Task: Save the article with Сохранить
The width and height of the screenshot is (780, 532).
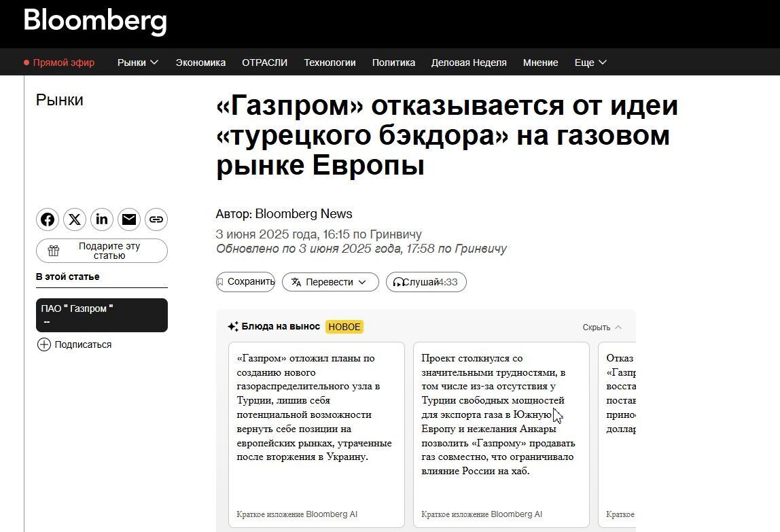Action: [245, 282]
